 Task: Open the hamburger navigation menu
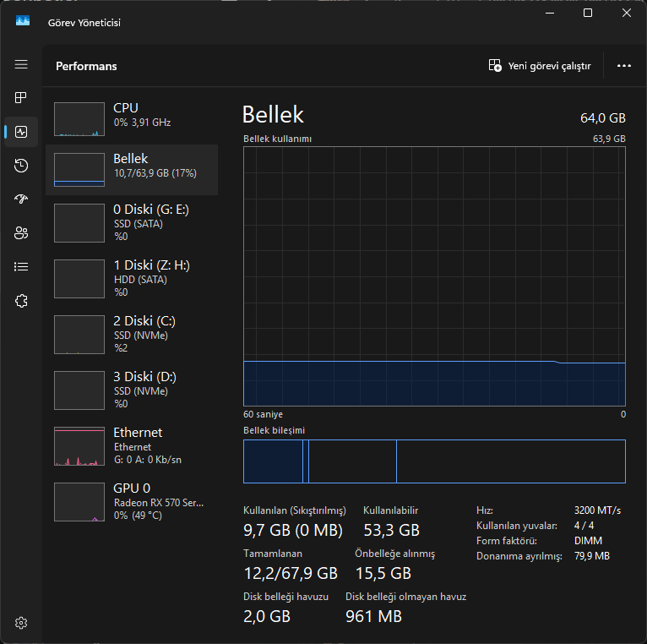(21, 65)
